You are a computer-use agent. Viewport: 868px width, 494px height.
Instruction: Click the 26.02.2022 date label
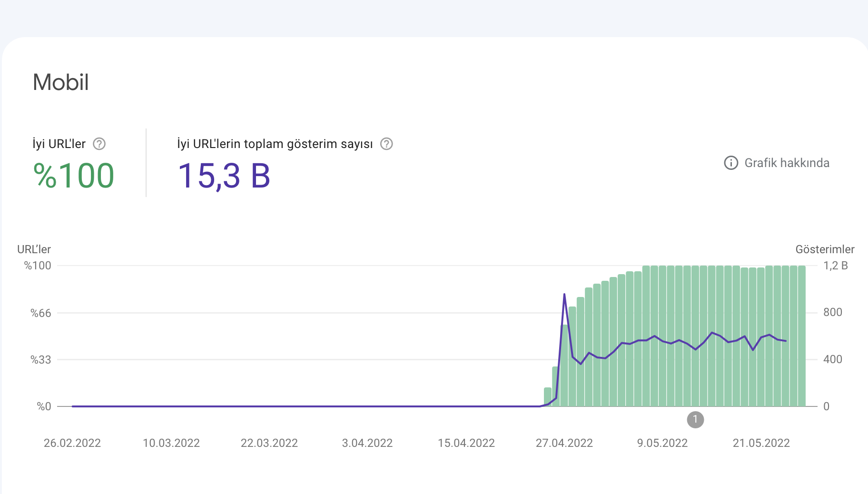point(72,443)
